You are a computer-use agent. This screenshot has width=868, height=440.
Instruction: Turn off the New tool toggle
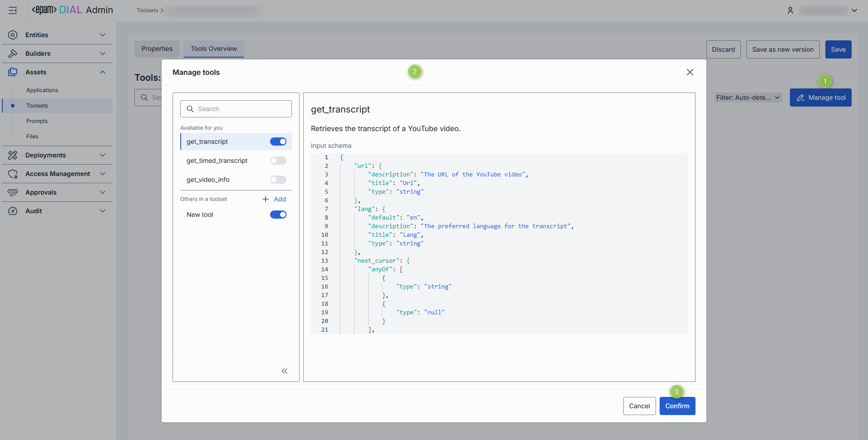(278, 215)
